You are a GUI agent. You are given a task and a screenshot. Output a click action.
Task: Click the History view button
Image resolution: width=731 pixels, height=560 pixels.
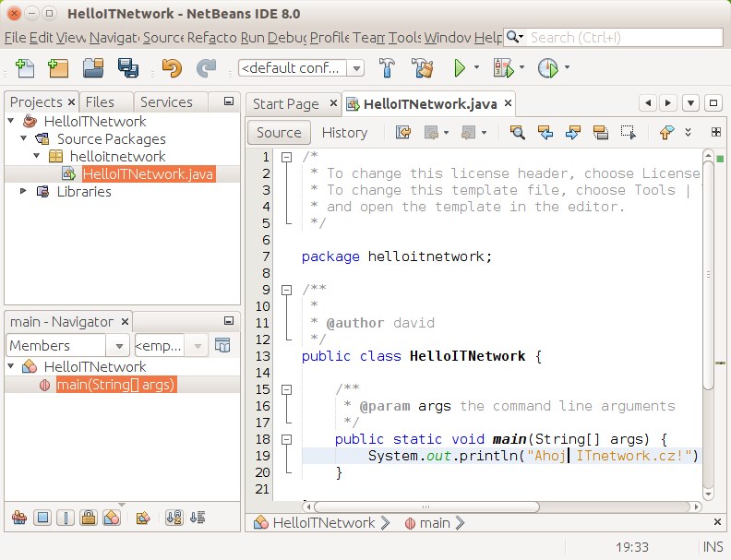[344, 133]
